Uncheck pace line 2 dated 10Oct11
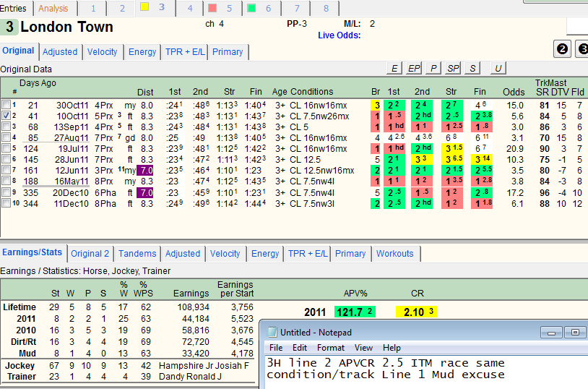 coord(6,115)
